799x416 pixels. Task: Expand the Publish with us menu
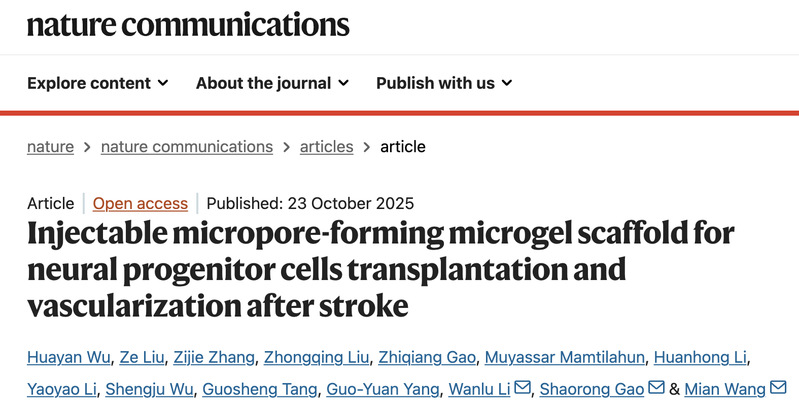coord(444,83)
